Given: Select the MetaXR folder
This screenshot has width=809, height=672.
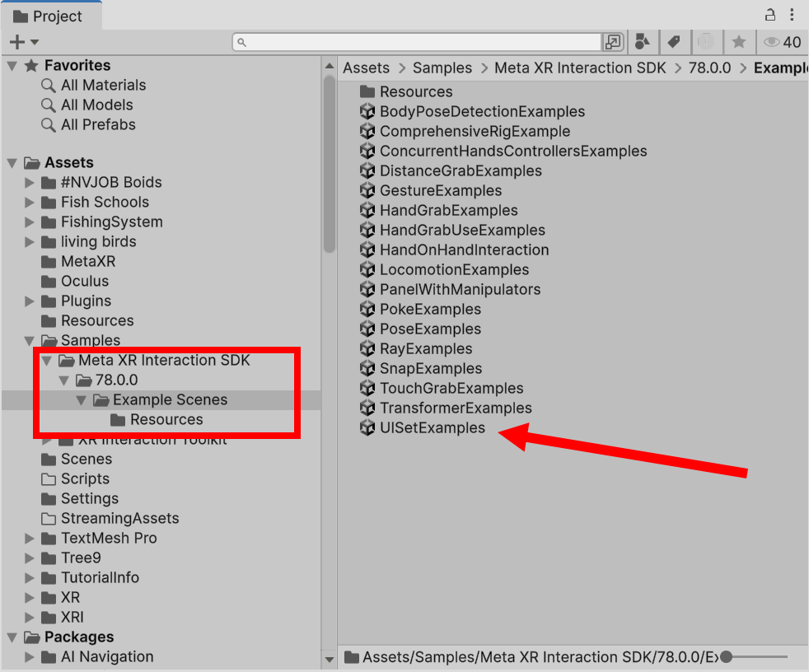Looking at the screenshot, I should tap(78, 262).
